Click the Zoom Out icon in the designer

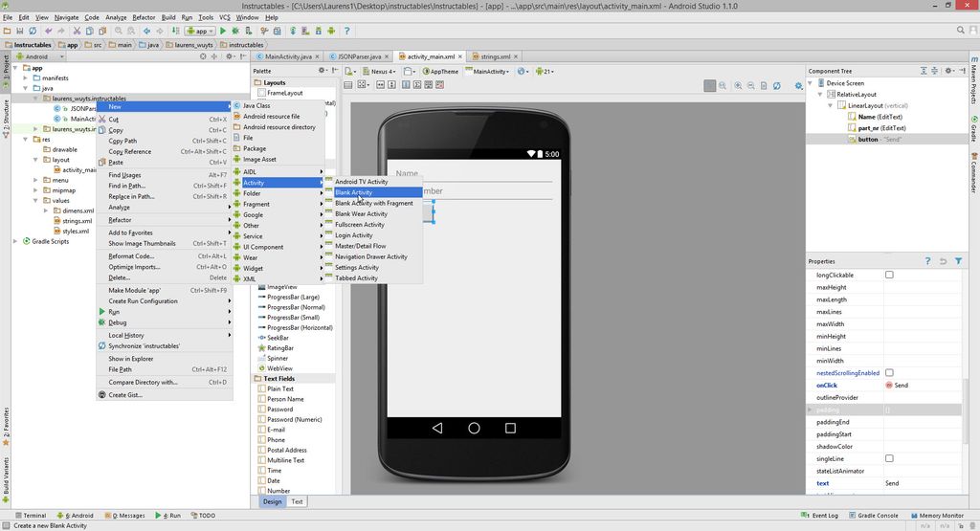[750, 85]
